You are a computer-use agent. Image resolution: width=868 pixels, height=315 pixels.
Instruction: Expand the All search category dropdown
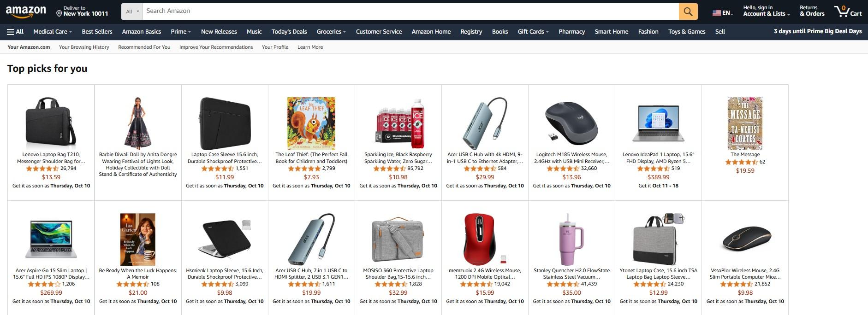132,12
